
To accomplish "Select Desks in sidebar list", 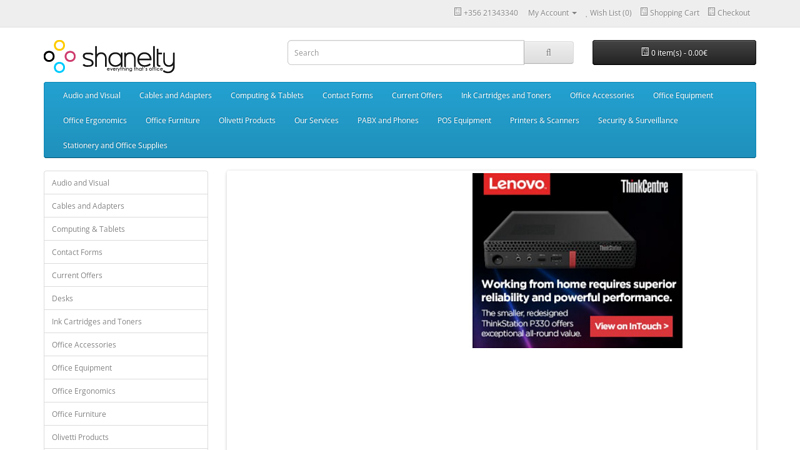I will (x=126, y=298).
